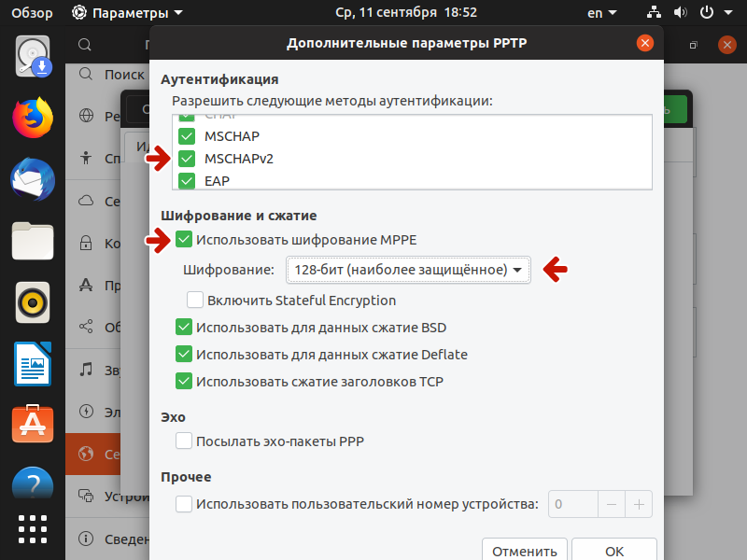Disable BSD data compression
747x560 pixels.
click(183, 328)
